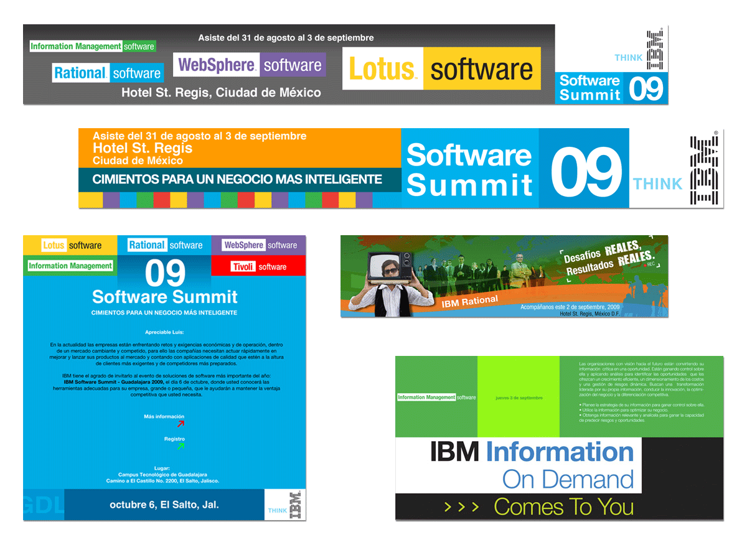
Task: Click the IBM logo beside THINK in the orange banner
Action: click(x=704, y=168)
